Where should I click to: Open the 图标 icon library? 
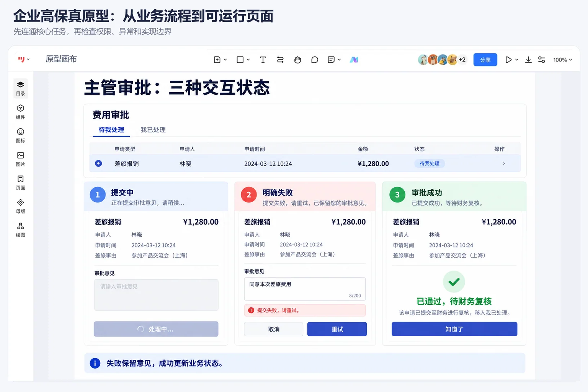coord(21,136)
